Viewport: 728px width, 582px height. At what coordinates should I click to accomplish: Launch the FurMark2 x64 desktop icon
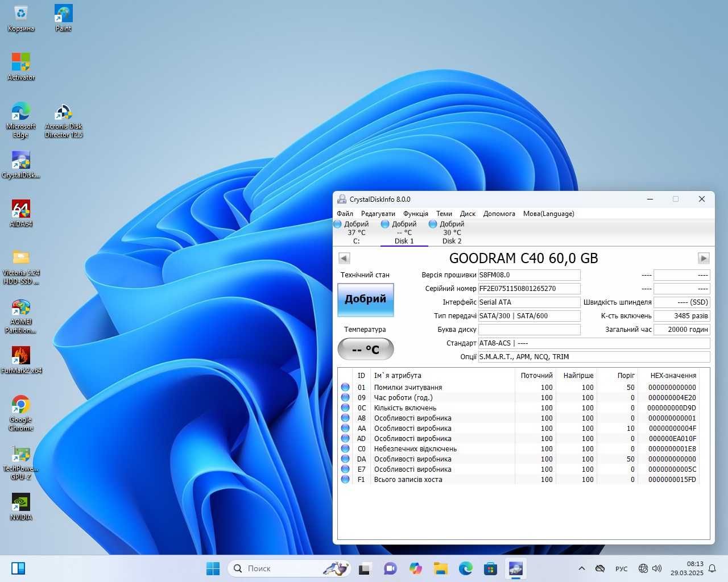point(21,360)
